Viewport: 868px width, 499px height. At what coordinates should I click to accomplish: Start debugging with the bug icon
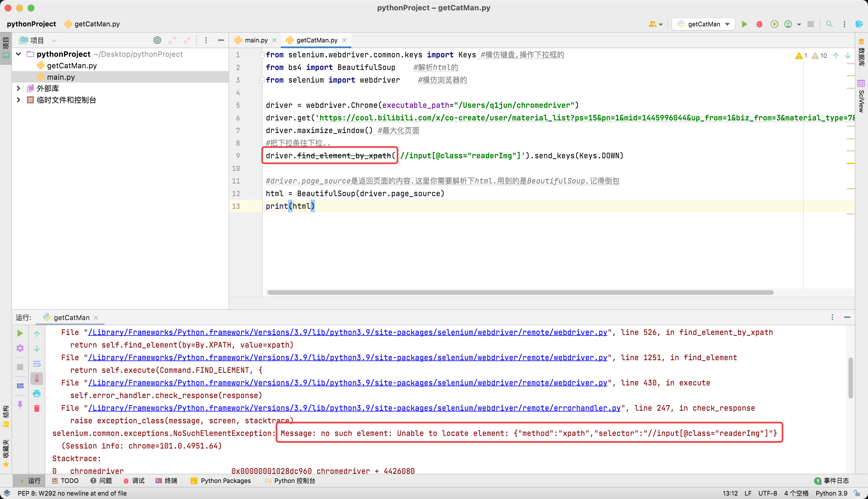[759, 24]
